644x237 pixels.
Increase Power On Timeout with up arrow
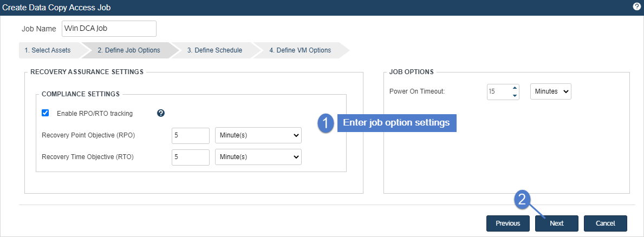tap(515, 88)
